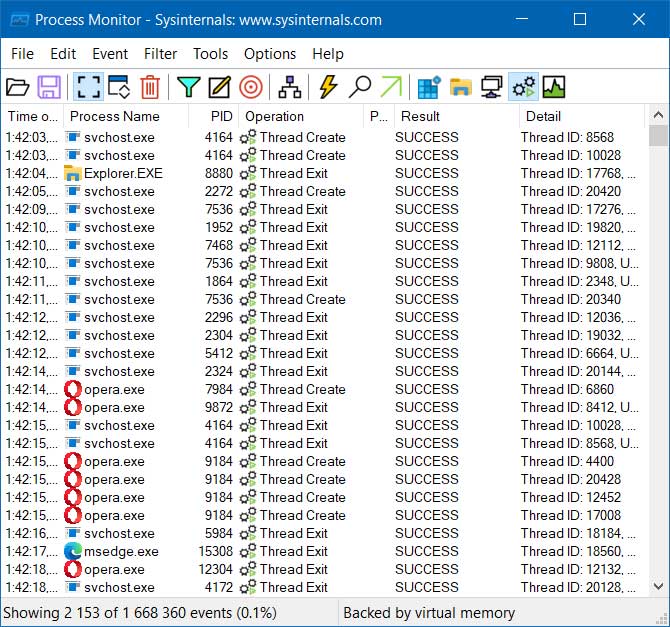Screen dimensions: 670x627
Task: Select the opera.exe row with PID 12304
Action: [323, 569]
